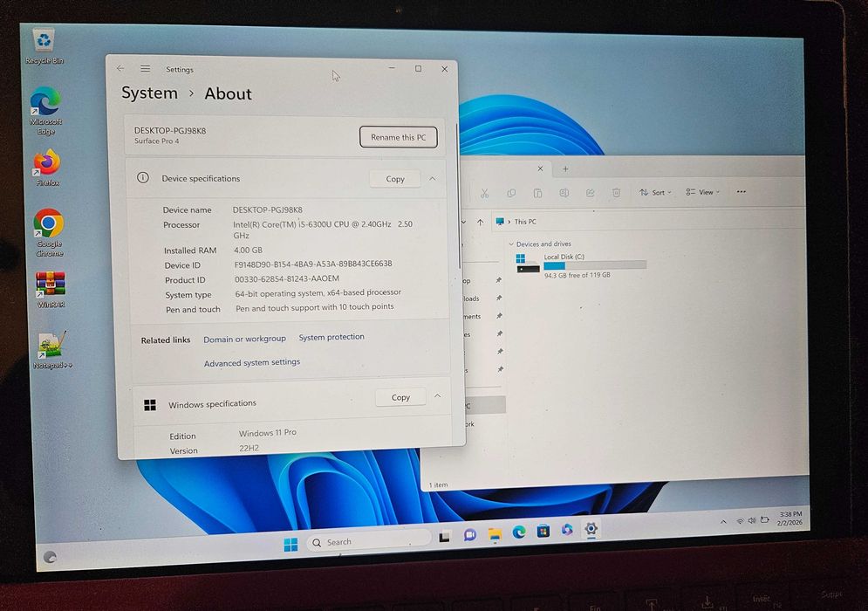Viewport: 868px width, 611px height.
Task: Open the volume speaker tray icon
Action: click(752, 521)
